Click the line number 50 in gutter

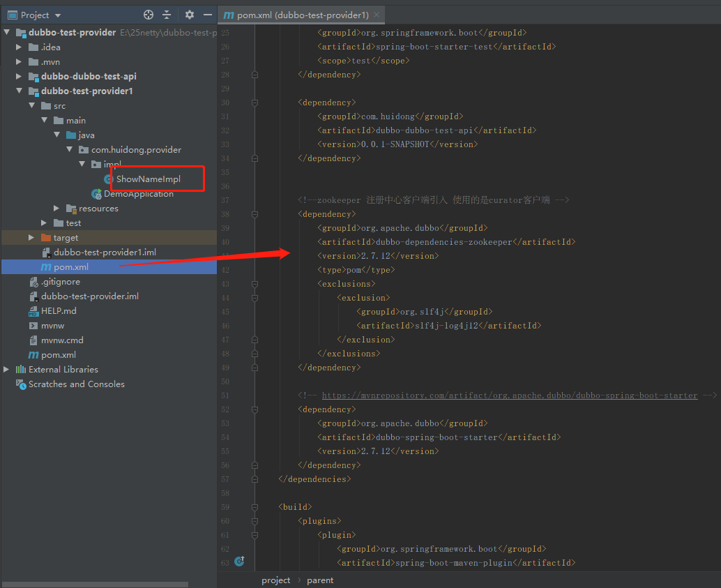(x=225, y=382)
